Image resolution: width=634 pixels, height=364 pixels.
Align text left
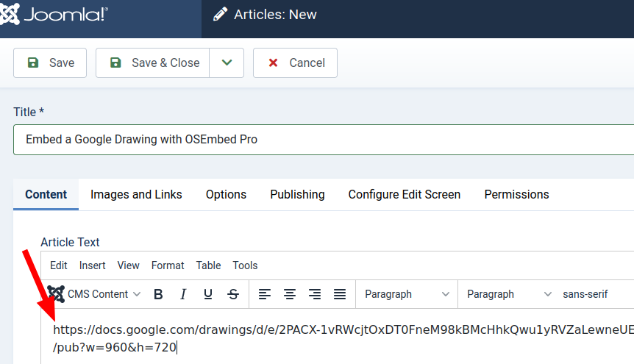(265, 294)
